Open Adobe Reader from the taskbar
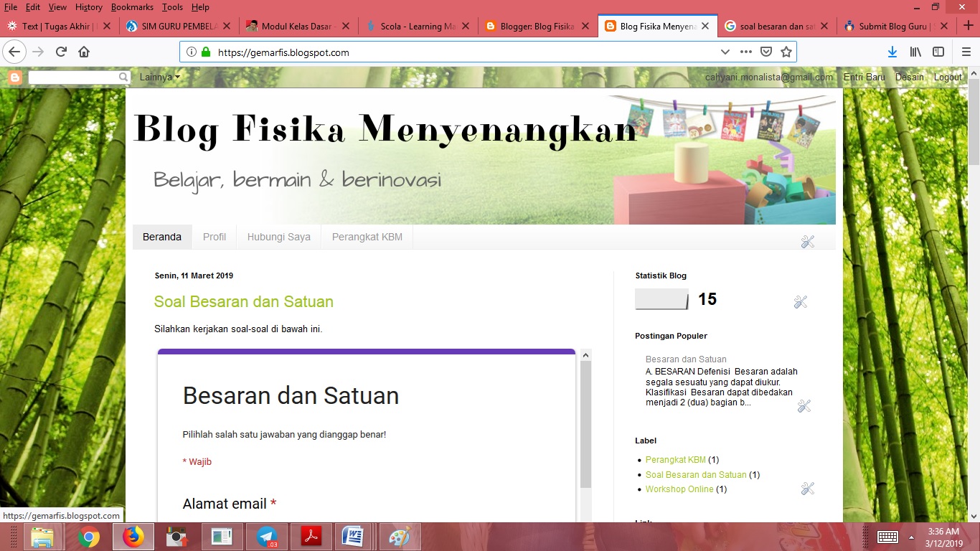The width and height of the screenshot is (980, 551). point(311,537)
